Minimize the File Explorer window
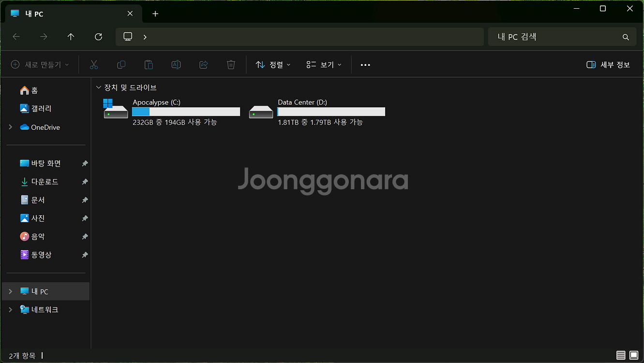Screen dimensions: 644x363 pos(575,9)
